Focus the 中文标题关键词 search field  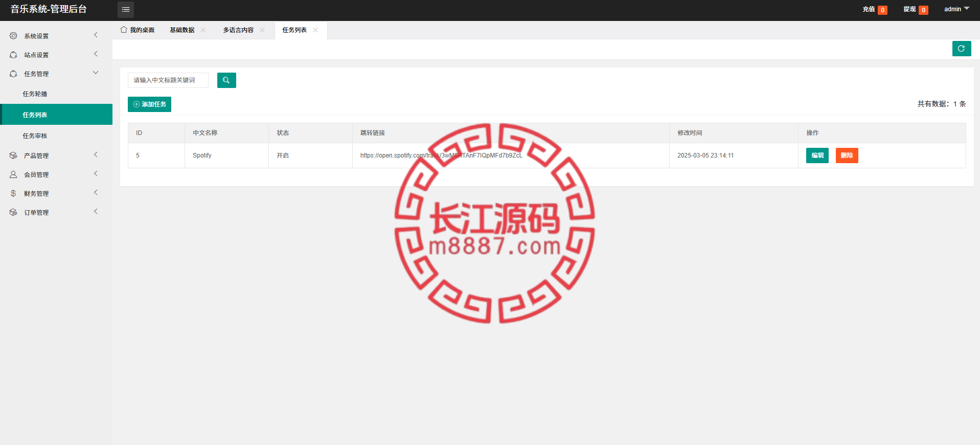(x=168, y=80)
